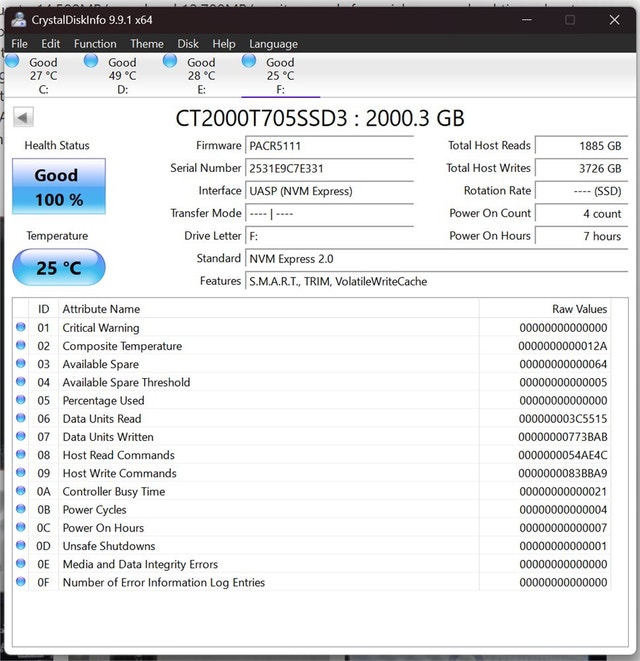Screen dimensions: 640x661
Task: Click the disk title CT2000T705SSD3 : 2000.3 GB
Action: click(x=320, y=118)
